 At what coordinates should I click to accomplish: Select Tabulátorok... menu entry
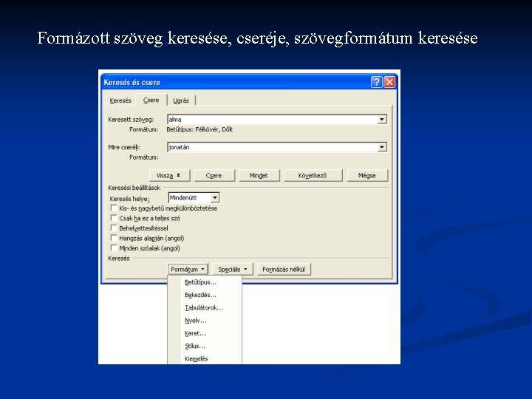(x=205, y=307)
